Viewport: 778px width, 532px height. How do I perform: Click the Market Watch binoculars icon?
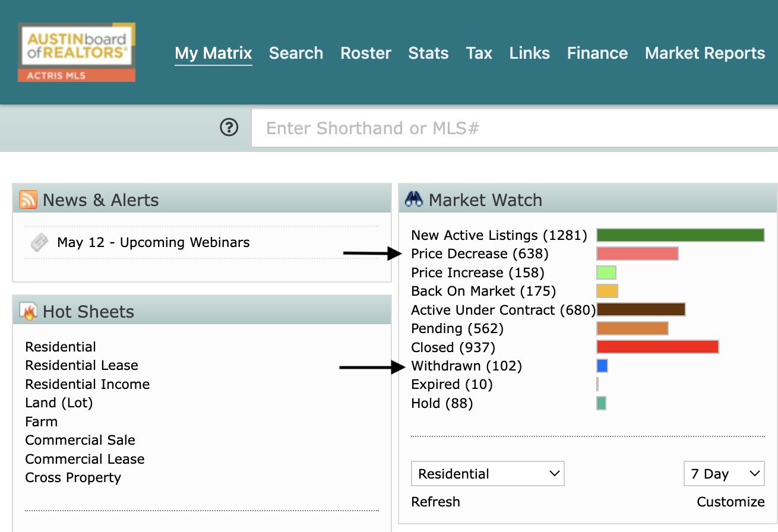coord(414,199)
